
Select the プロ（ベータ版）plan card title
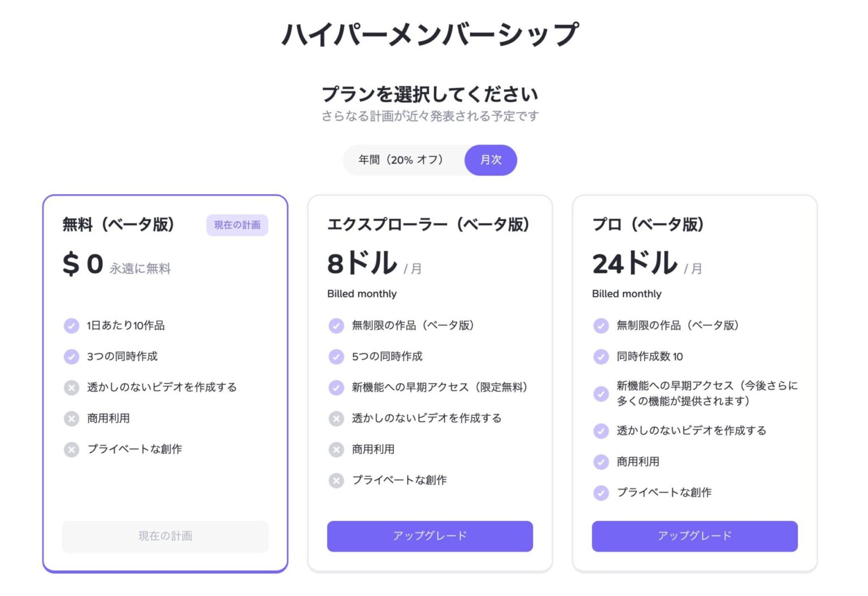coord(647,224)
